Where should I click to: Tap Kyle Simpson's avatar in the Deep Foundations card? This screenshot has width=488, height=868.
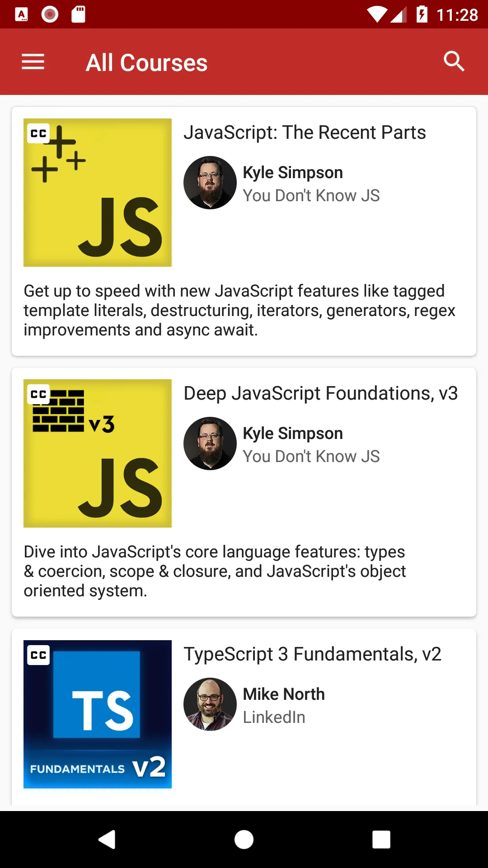click(x=210, y=443)
